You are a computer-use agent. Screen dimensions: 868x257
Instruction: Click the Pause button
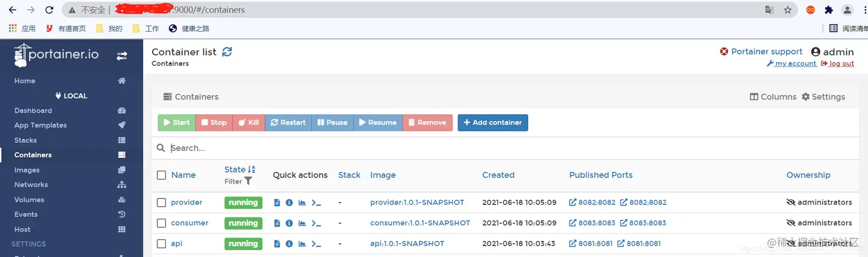pyautogui.click(x=332, y=123)
